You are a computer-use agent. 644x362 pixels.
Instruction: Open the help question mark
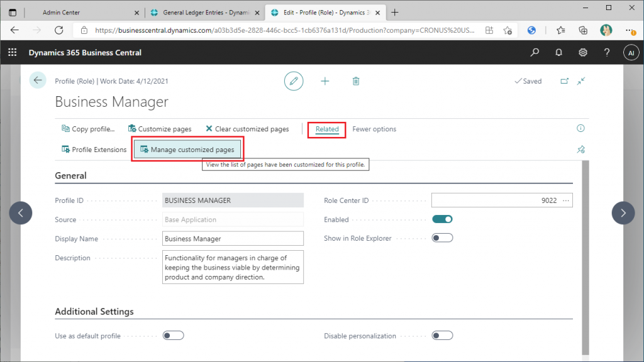point(607,53)
